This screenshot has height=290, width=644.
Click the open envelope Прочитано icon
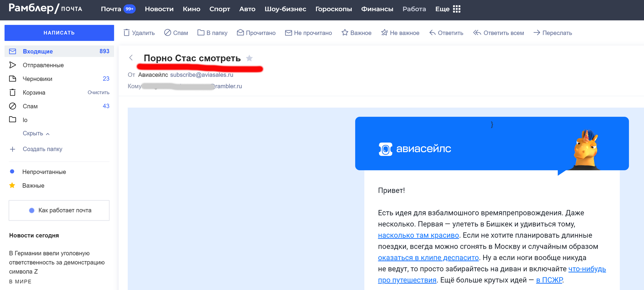(x=240, y=32)
